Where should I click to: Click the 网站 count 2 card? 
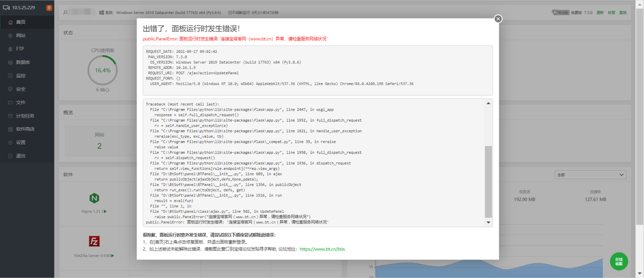[x=99, y=141]
